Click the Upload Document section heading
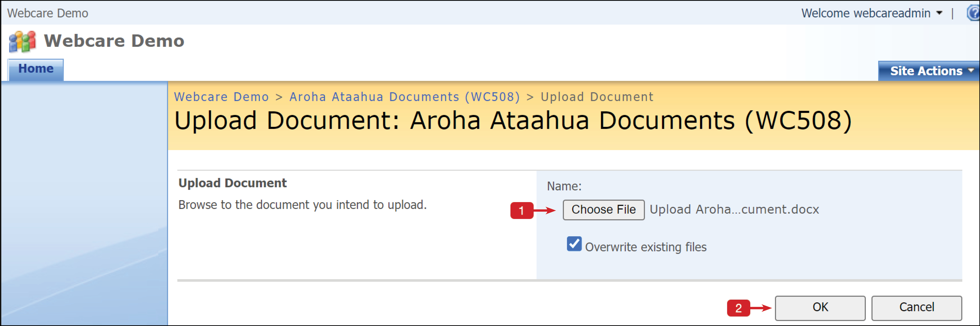The height and width of the screenshot is (326, 980). click(x=232, y=183)
